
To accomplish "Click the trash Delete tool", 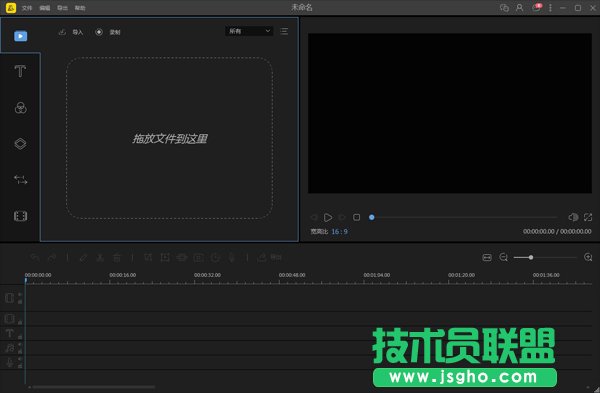I will coord(117,258).
